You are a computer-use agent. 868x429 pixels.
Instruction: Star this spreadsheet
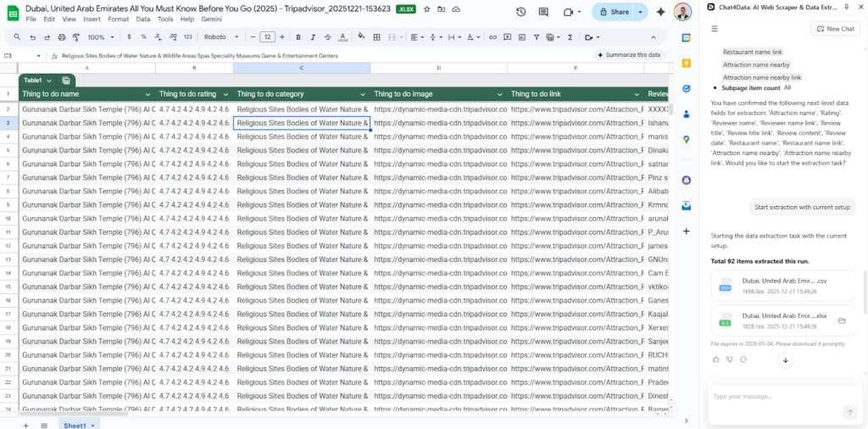click(x=427, y=9)
